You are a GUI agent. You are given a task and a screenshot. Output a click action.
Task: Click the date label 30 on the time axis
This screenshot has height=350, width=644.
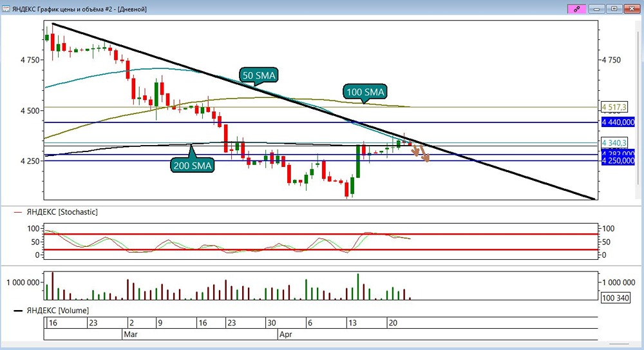tap(272, 323)
